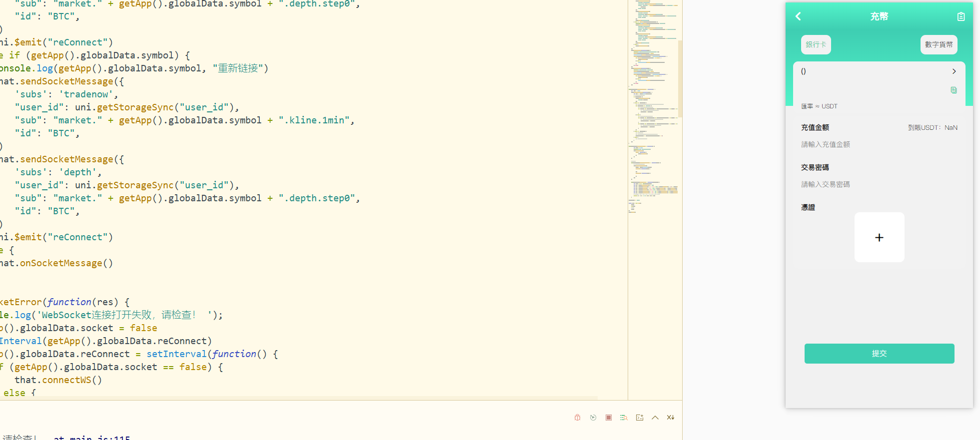Click the back arrow in 充幣 header

click(798, 16)
